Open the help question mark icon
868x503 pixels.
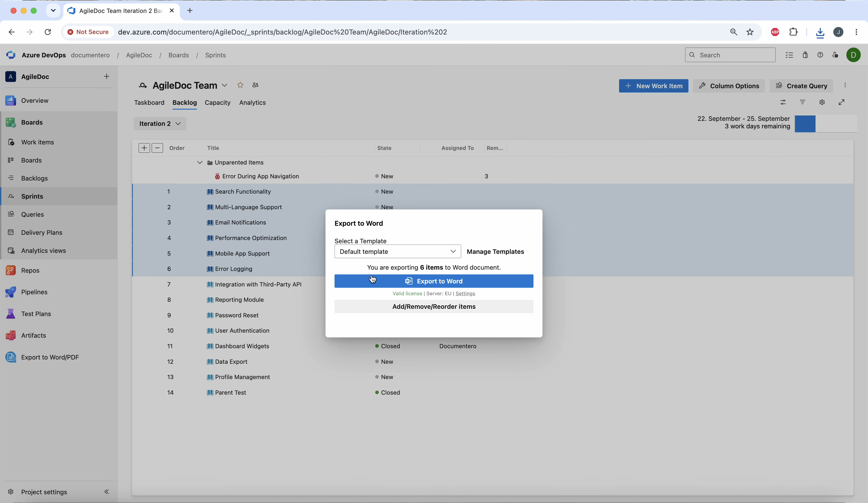tap(820, 55)
